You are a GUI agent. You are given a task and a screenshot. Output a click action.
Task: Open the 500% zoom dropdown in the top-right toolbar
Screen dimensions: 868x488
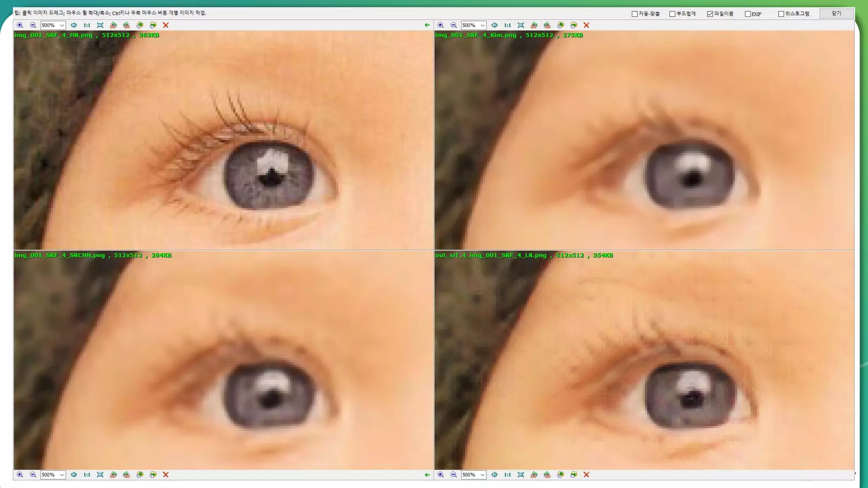482,25
